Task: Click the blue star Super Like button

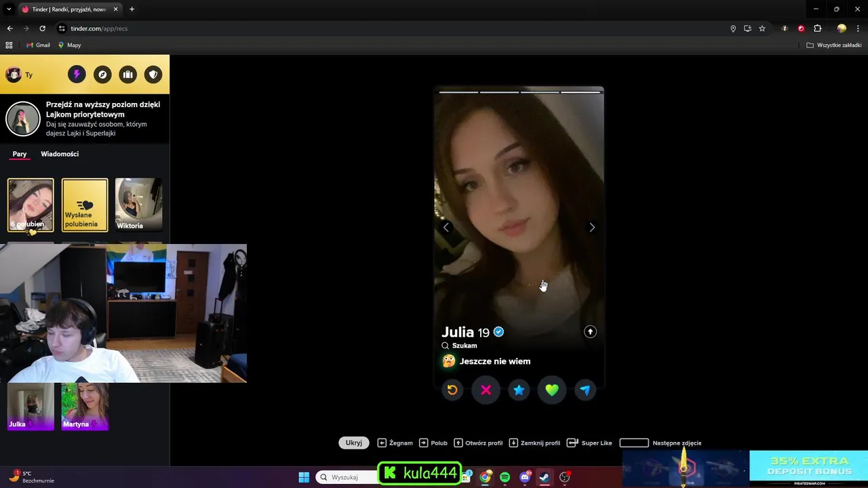Action: (519, 390)
